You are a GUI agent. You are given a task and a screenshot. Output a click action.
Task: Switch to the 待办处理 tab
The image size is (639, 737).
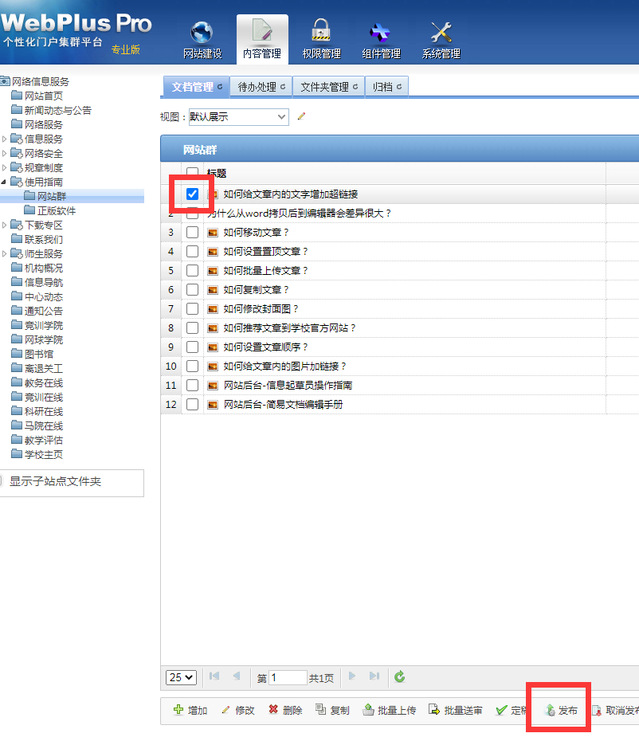click(x=258, y=87)
